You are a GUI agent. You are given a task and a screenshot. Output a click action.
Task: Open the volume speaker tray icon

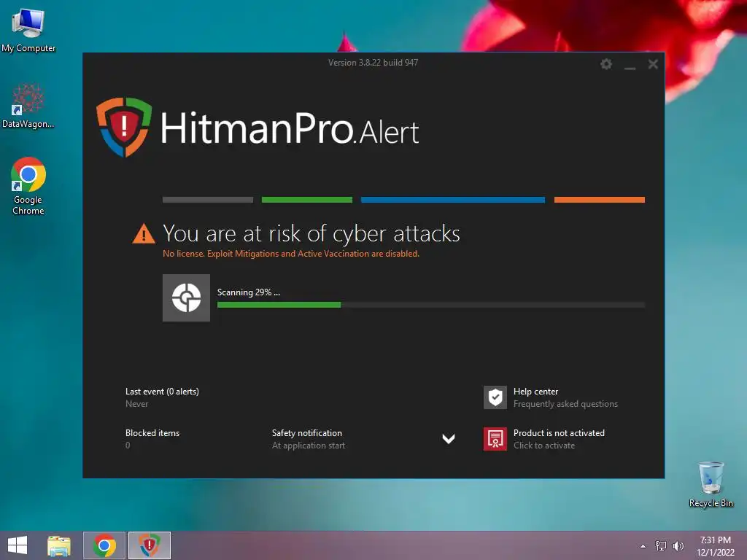tap(678, 546)
